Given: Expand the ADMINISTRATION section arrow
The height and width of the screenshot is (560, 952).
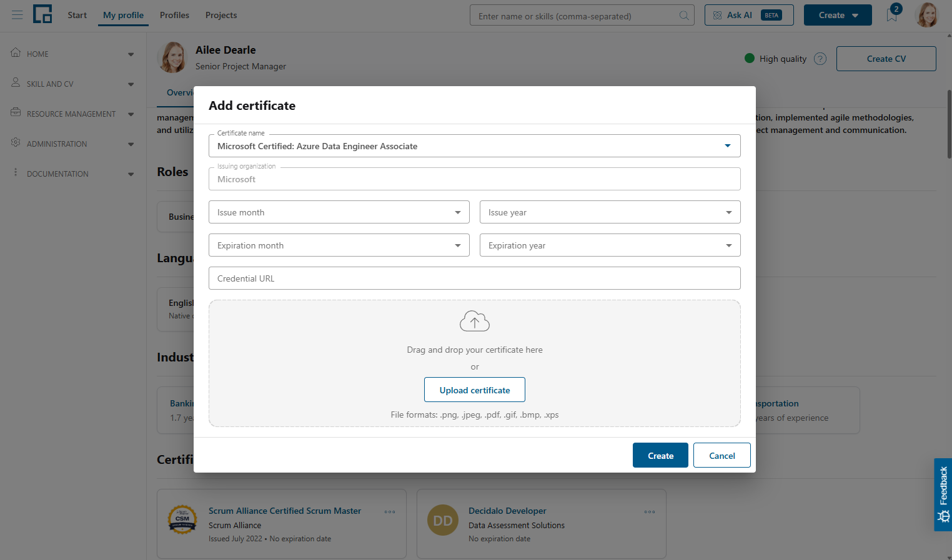Looking at the screenshot, I should click(x=131, y=144).
